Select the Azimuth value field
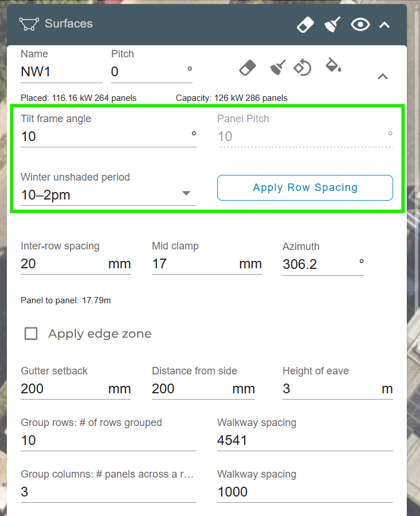This screenshot has height=516, width=420. pyautogui.click(x=318, y=264)
